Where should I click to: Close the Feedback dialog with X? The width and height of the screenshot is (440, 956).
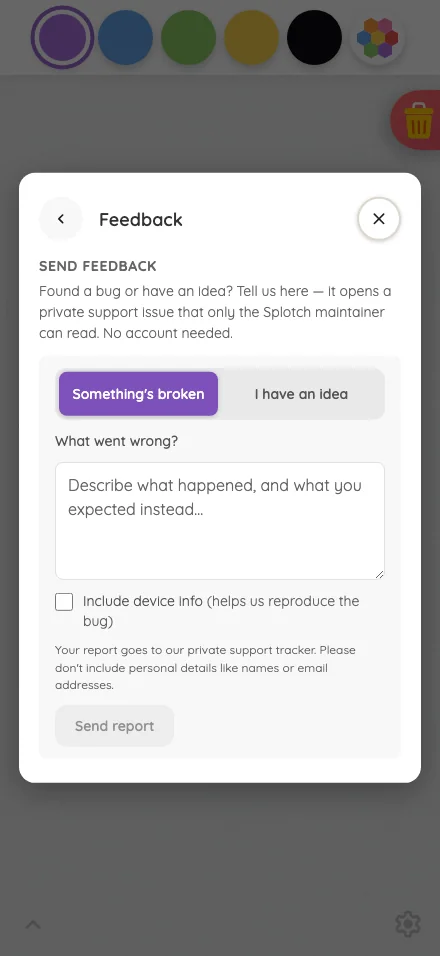click(379, 219)
